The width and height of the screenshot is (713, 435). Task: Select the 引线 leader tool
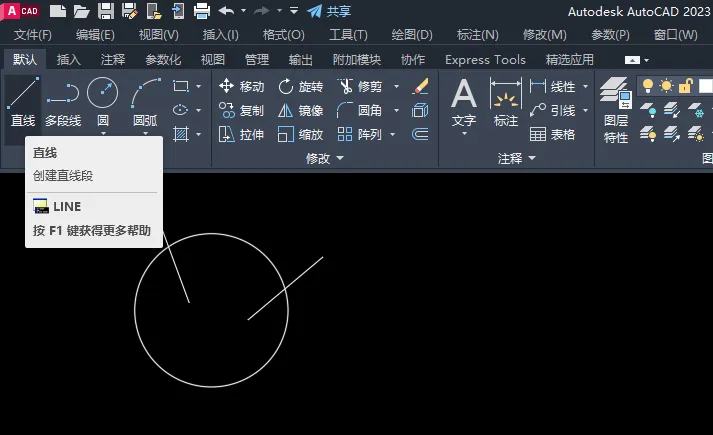pyautogui.click(x=553, y=110)
